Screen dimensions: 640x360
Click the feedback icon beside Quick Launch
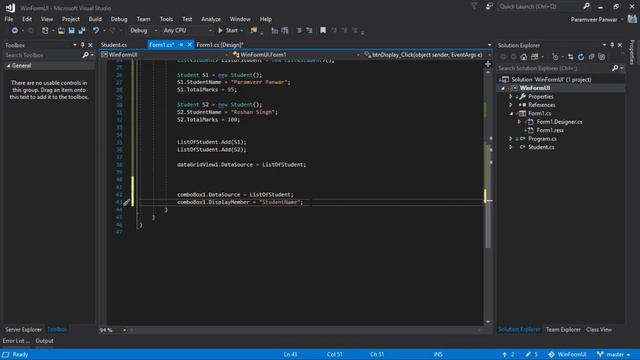click(x=489, y=6)
